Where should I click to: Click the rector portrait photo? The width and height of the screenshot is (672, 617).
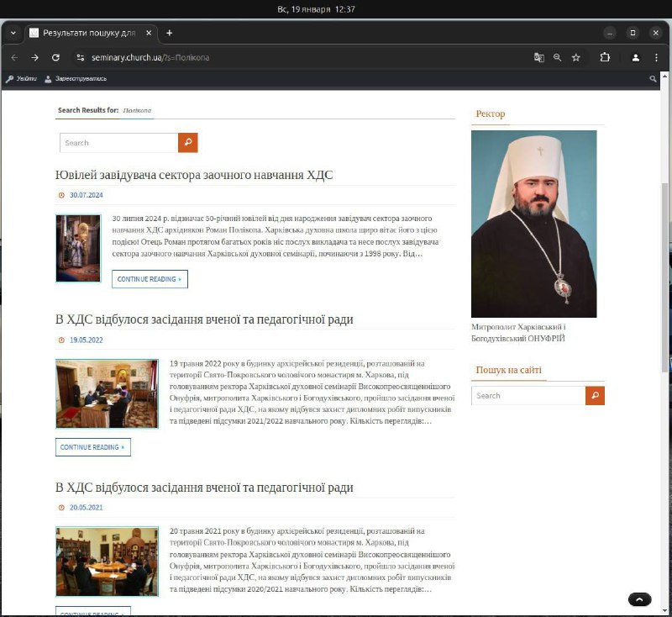pos(533,224)
